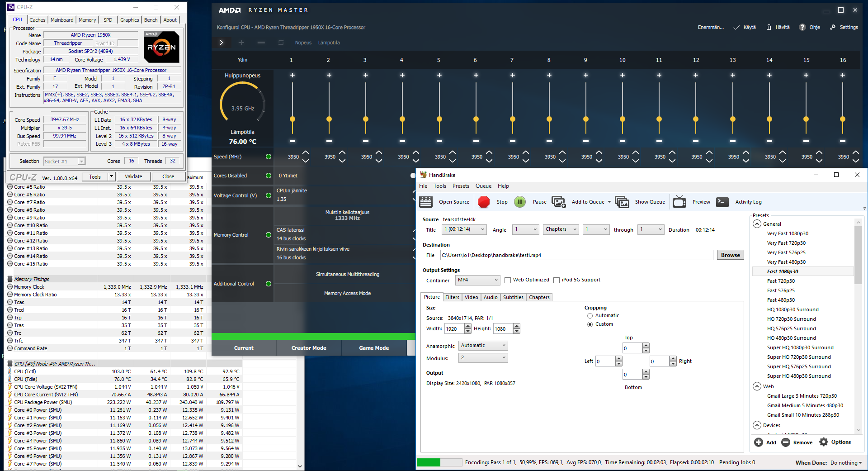Click the HandBrake Open Source film icon
This screenshot has height=471, width=868.
[426, 202]
